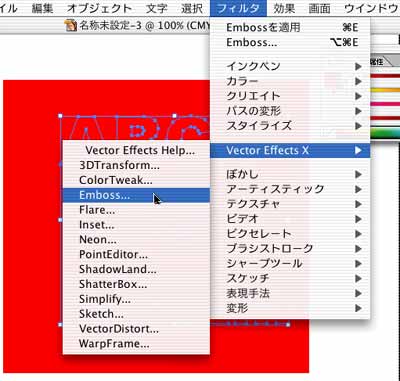
Task: Expand the 表現手法 submenu
Action: coord(290,293)
